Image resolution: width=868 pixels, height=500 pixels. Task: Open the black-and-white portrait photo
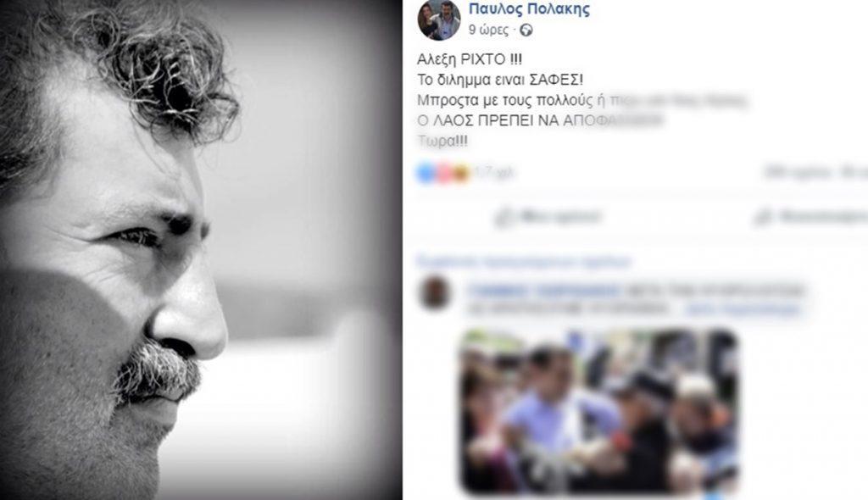pos(201,250)
